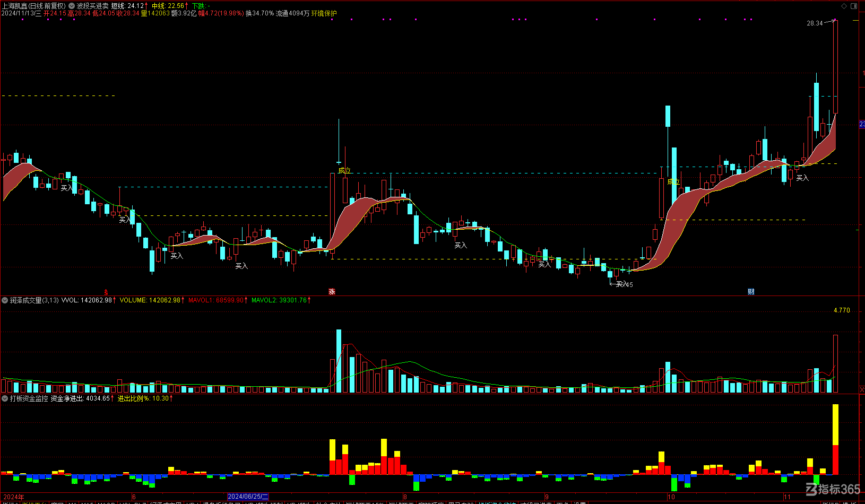Open the 打板资金监控 indicator dropdown icon
This screenshot has height=504, width=865.
pyautogui.click(x=5, y=398)
